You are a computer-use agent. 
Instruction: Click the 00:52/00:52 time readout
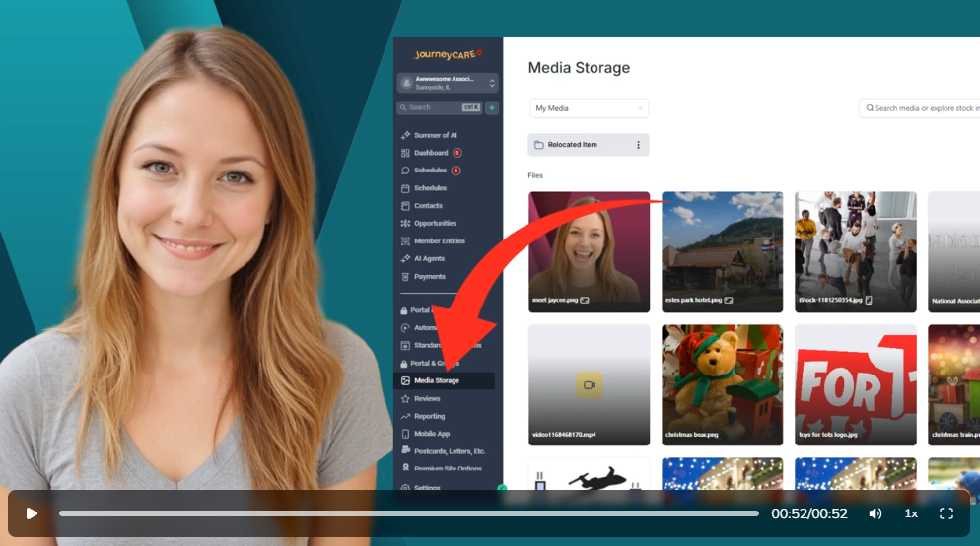click(x=809, y=513)
